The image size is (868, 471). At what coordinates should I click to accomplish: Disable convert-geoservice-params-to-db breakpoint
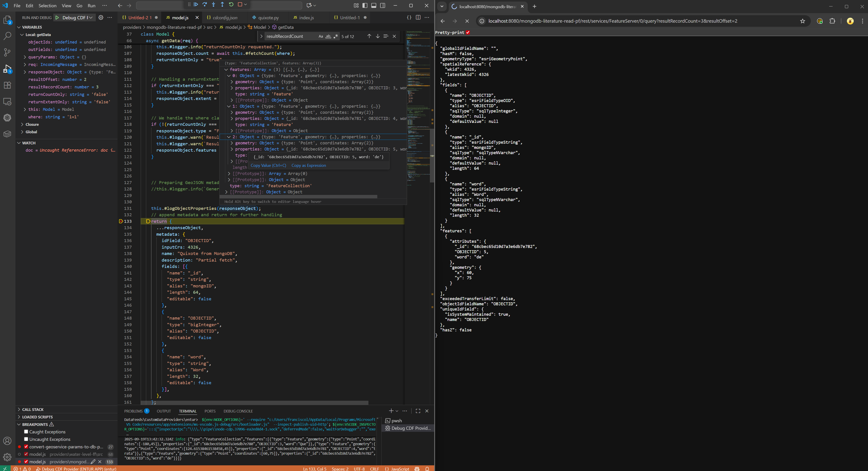tap(26, 447)
